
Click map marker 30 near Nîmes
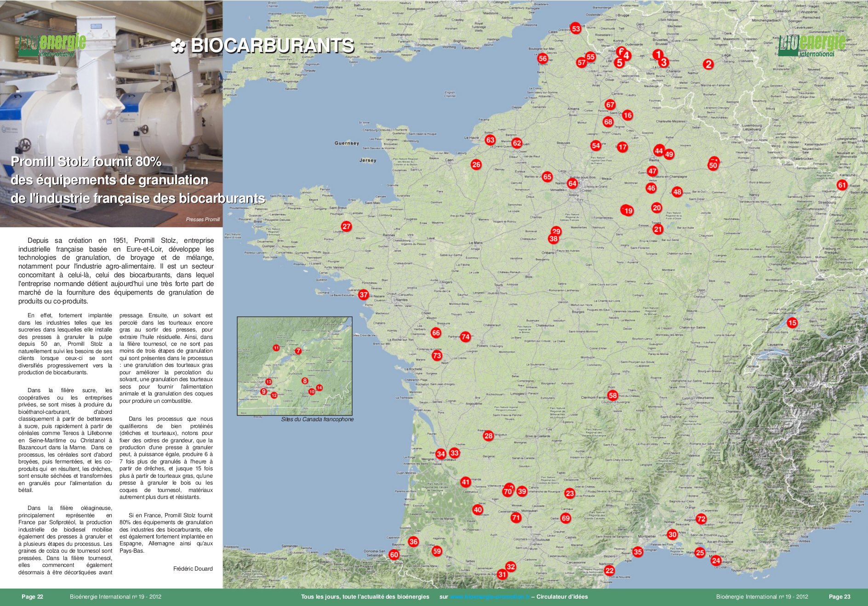pyautogui.click(x=672, y=534)
